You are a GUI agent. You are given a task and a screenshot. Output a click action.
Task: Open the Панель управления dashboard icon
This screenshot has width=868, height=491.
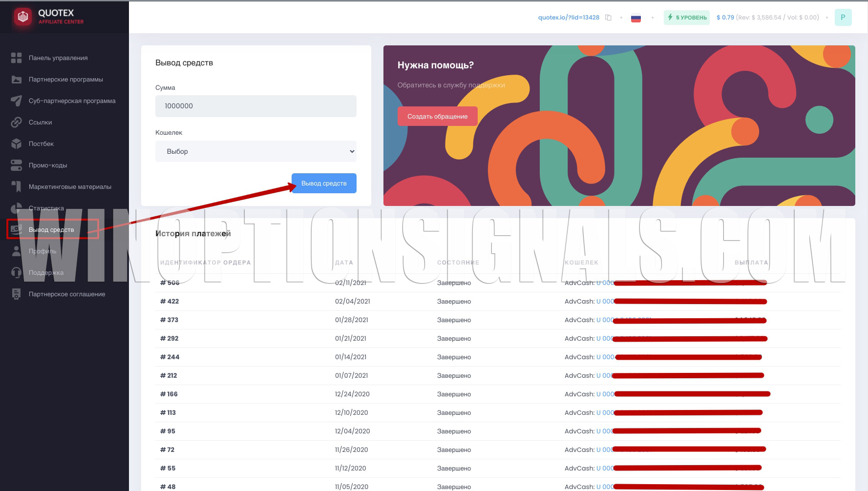coord(16,58)
